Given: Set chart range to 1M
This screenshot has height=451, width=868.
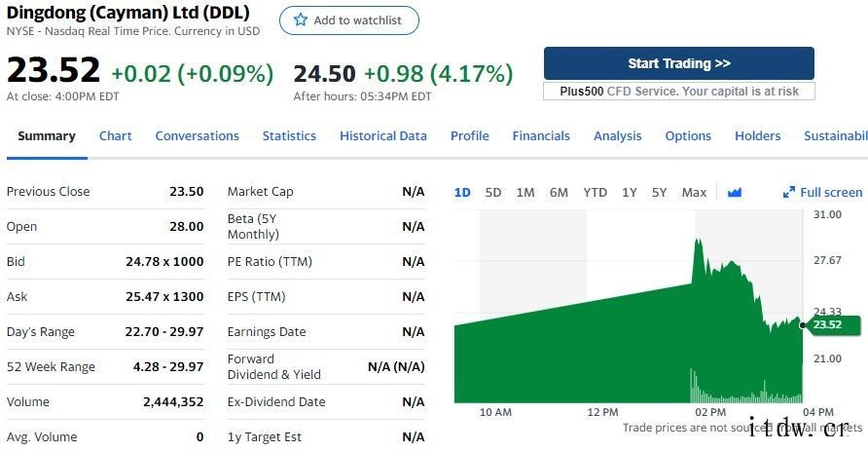Looking at the screenshot, I should (x=525, y=193).
